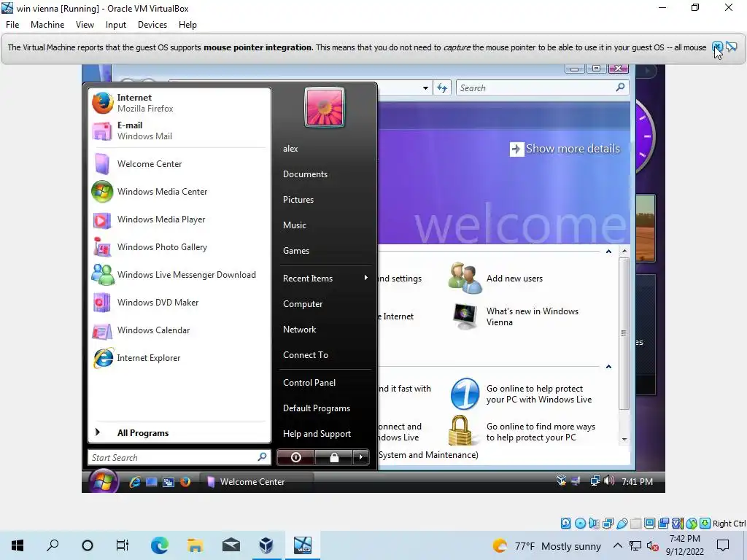Click the Welcome Center Search box

tap(542, 88)
